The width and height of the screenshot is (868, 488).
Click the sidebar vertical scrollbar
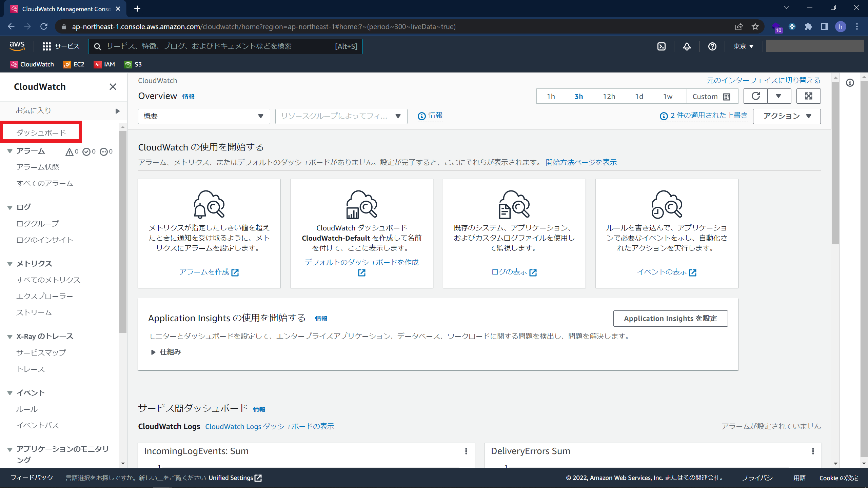coord(123,232)
